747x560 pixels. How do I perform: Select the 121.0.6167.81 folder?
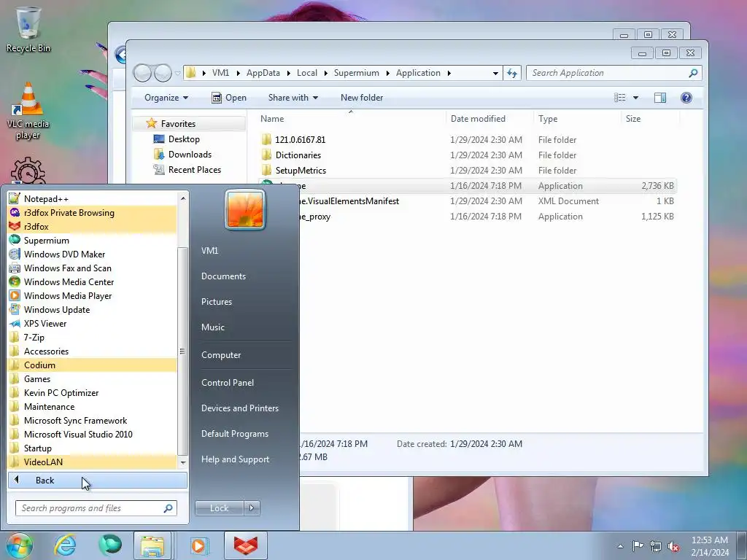coord(300,139)
